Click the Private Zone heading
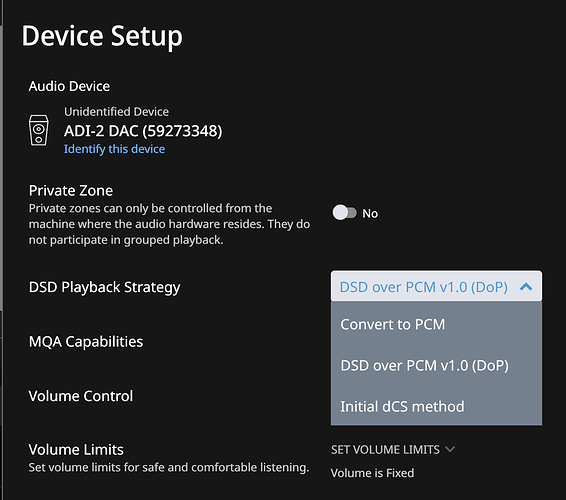Viewport: 566px width, 500px height. click(x=71, y=191)
